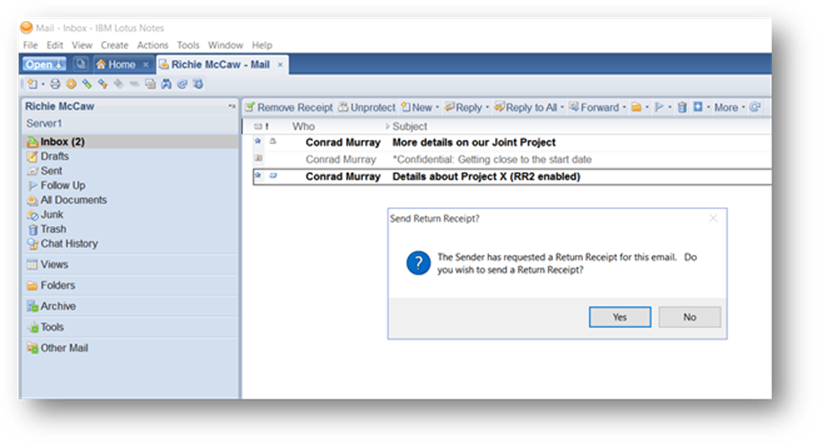The height and width of the screenshot is (444, 818).
Task: Click the importance exclamation column header
Action: click(x=267, y=126)
